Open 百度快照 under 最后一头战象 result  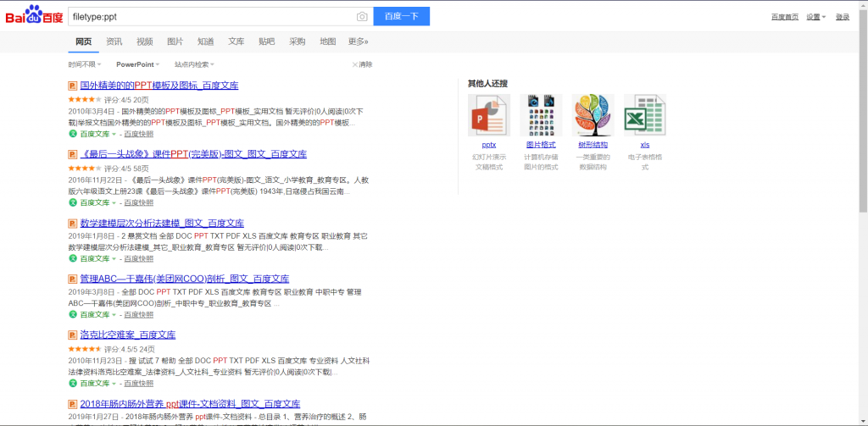[138, 203]
